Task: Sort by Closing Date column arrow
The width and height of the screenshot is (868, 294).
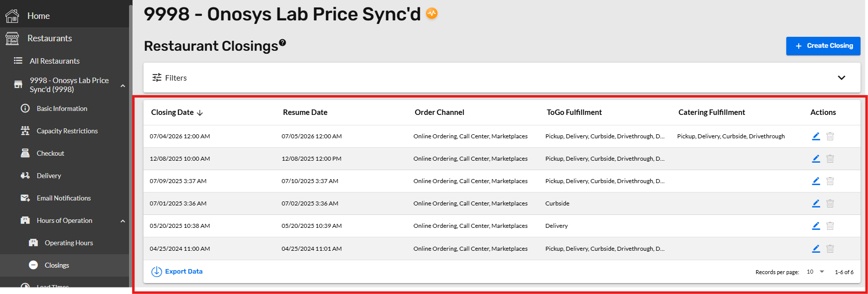Action: 200,113
